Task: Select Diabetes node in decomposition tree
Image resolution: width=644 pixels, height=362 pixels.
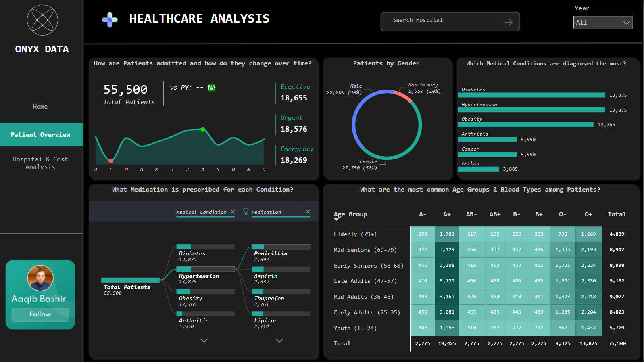Action: (x=206, y=253)
